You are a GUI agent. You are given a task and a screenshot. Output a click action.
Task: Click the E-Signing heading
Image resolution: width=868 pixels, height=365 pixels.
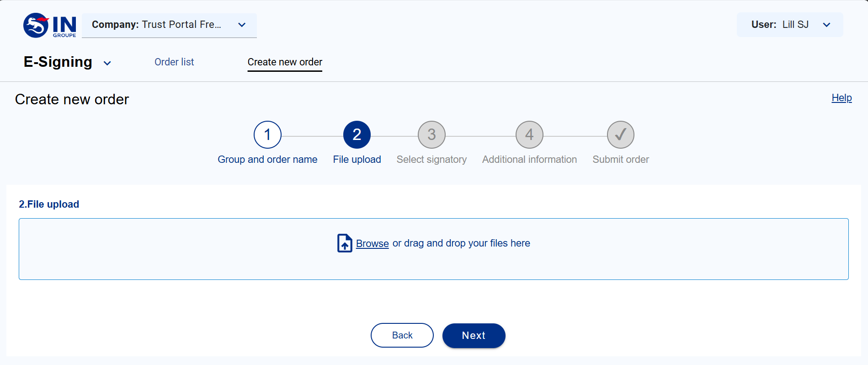[x=58, y=62]
